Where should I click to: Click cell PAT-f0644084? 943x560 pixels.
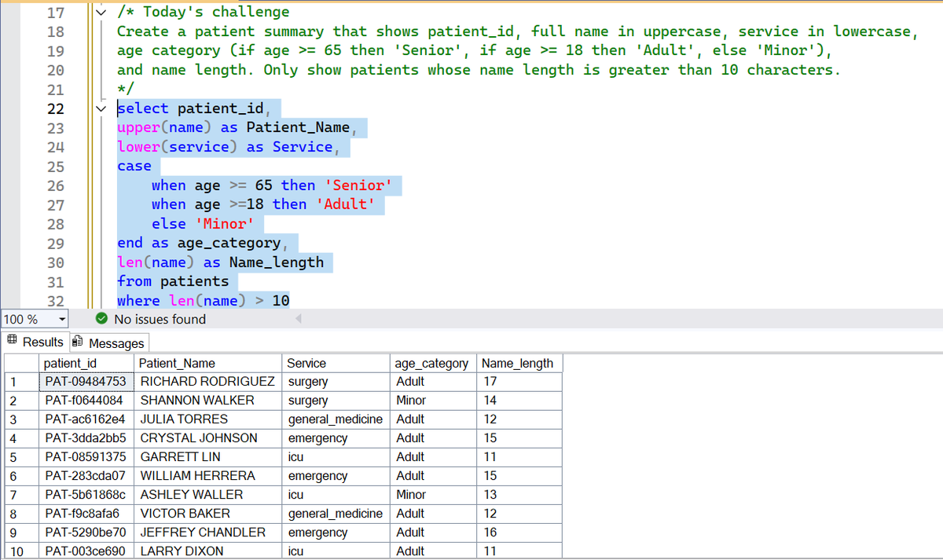pos(86,401)
